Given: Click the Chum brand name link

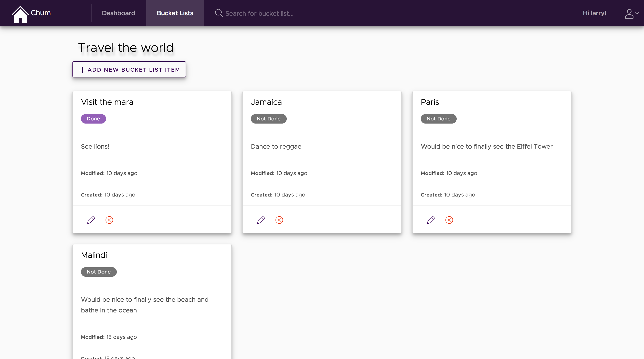Looking at the screenshot, I should coord(41,13).
